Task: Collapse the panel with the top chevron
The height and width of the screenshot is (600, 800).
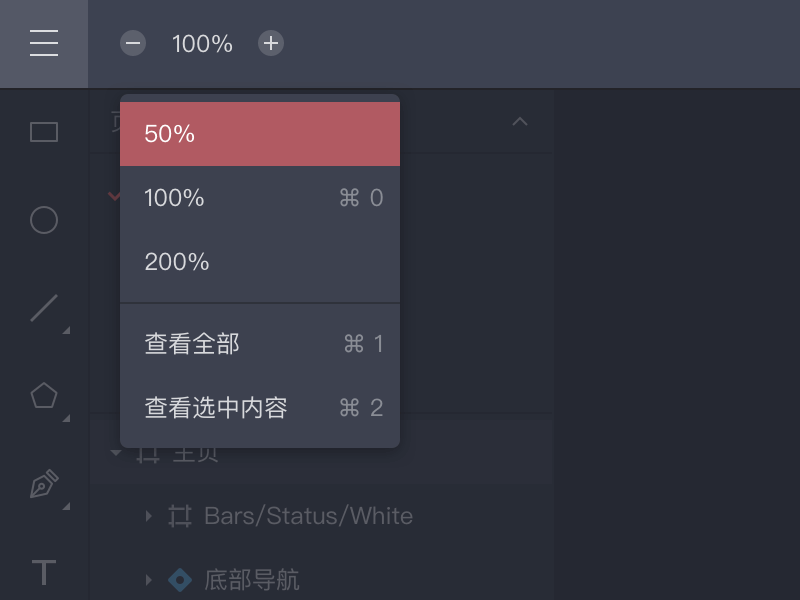Action: pyautogui.click(x=520, y=122)
